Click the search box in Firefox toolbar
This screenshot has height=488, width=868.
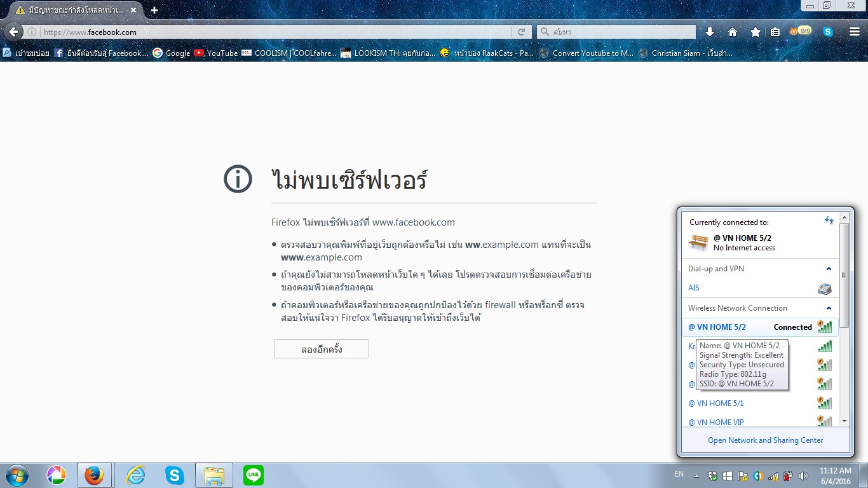[x=616, y=32]
